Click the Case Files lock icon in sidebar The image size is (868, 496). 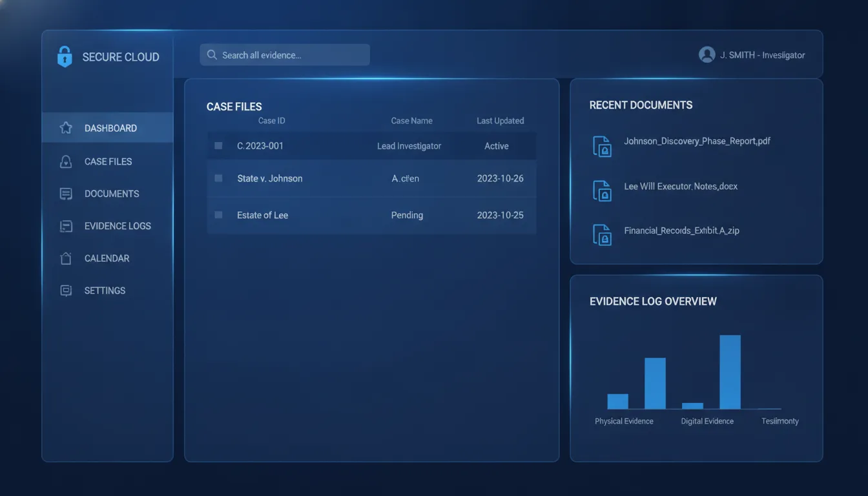(x=66, y=161)
